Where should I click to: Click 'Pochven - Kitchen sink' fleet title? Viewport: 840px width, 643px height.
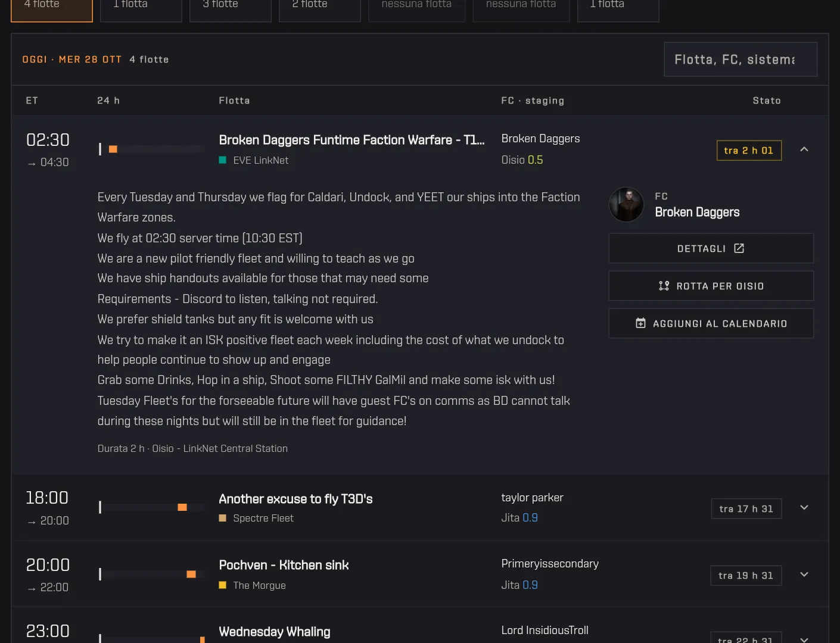tap(284, 565)
